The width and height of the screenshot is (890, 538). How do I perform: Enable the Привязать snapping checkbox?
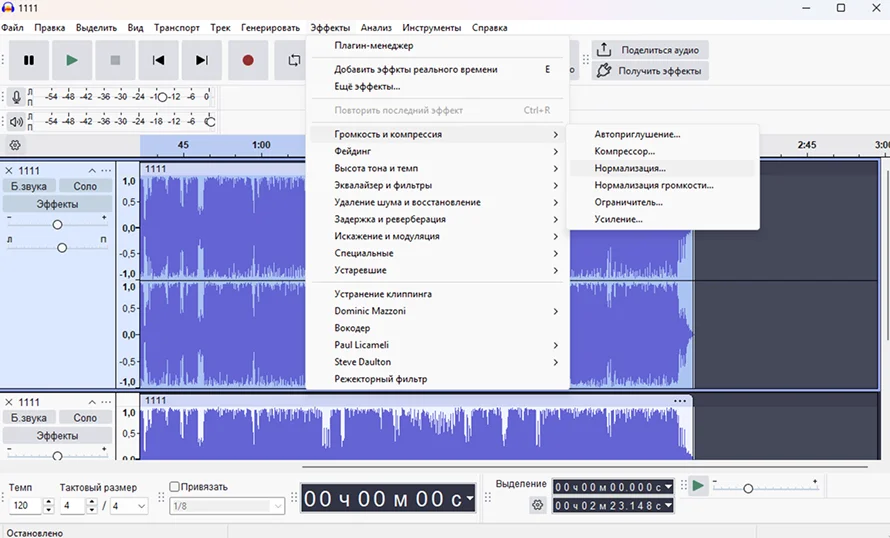[175, 487]
